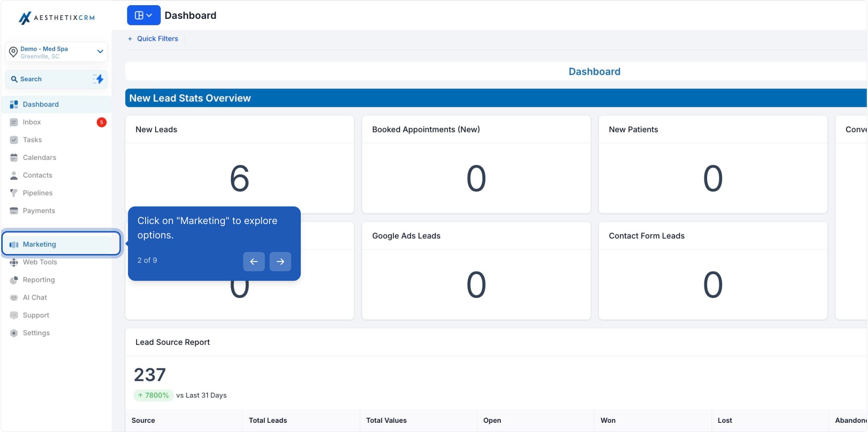Click the AI Chat robot icon
This screenshot has height=432, width=868.
(14, 298)
